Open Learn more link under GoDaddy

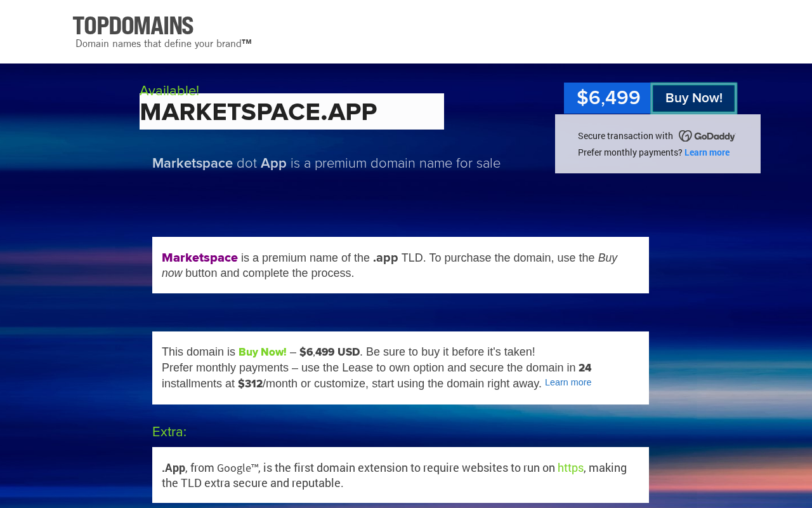707,152
